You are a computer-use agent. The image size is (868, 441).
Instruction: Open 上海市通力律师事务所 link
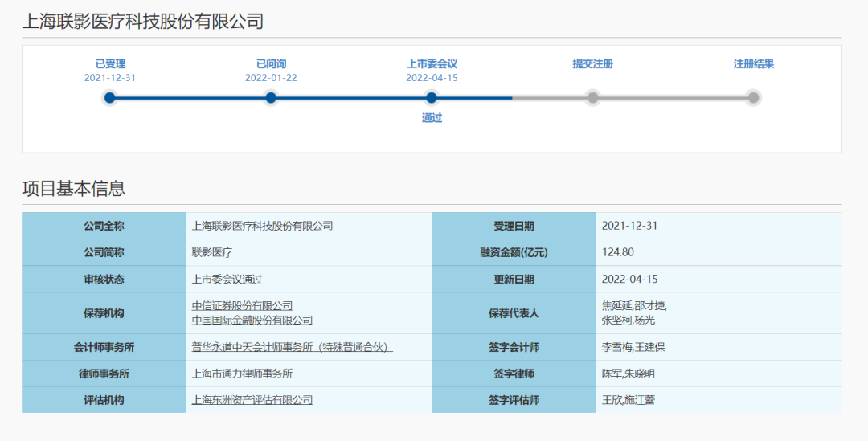click(242, 374)
